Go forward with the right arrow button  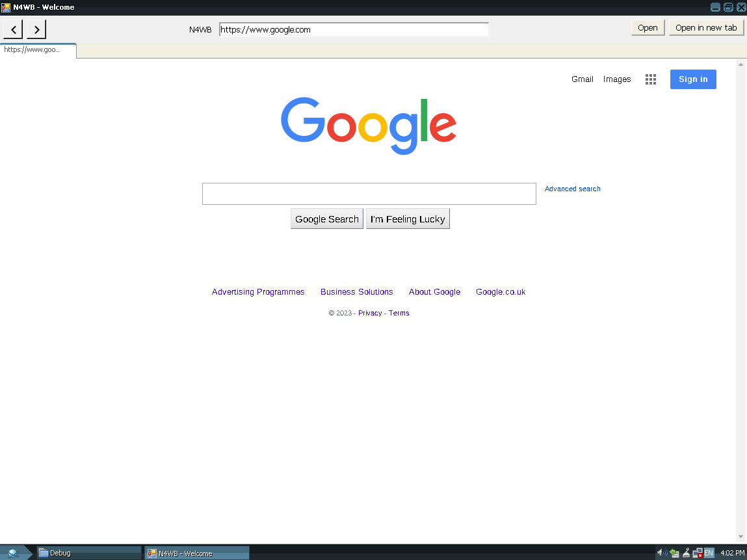[36, 29]
